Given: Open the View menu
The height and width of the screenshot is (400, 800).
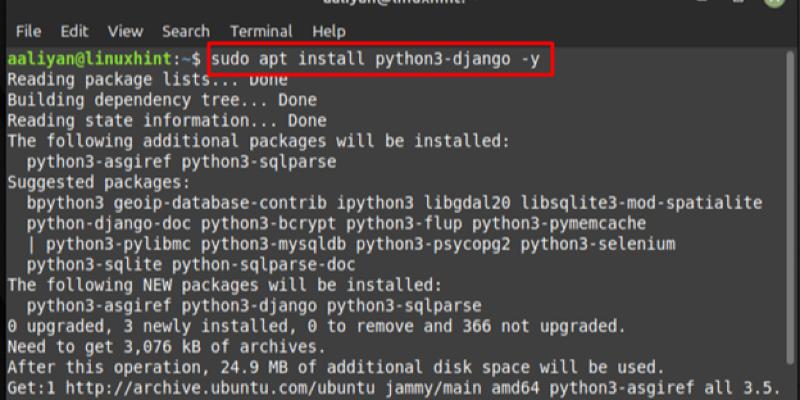Looking at the screenshot, I should coord(125,31).
